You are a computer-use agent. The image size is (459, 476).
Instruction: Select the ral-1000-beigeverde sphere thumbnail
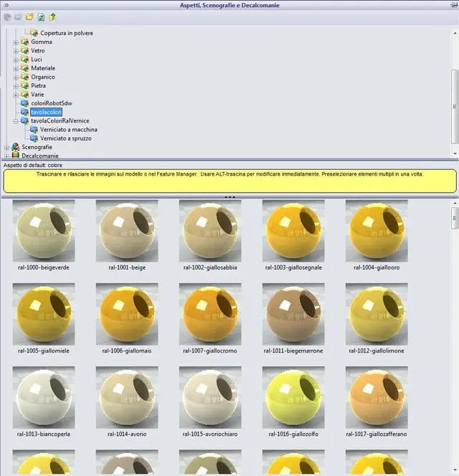[44, 231]
